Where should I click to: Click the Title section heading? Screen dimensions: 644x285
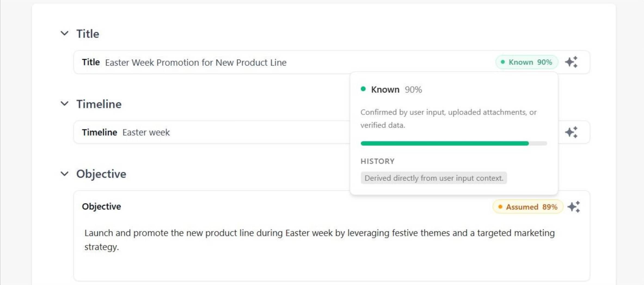(x=88, y=34)
